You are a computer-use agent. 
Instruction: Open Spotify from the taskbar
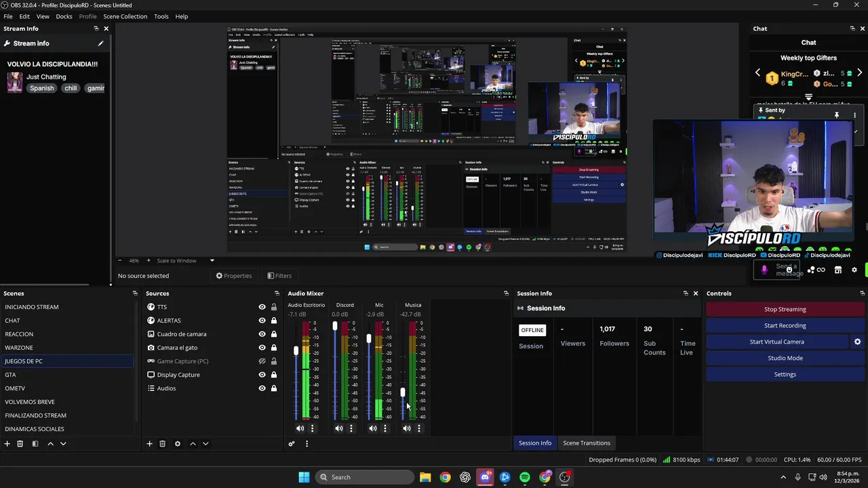(x=525, y=477)
